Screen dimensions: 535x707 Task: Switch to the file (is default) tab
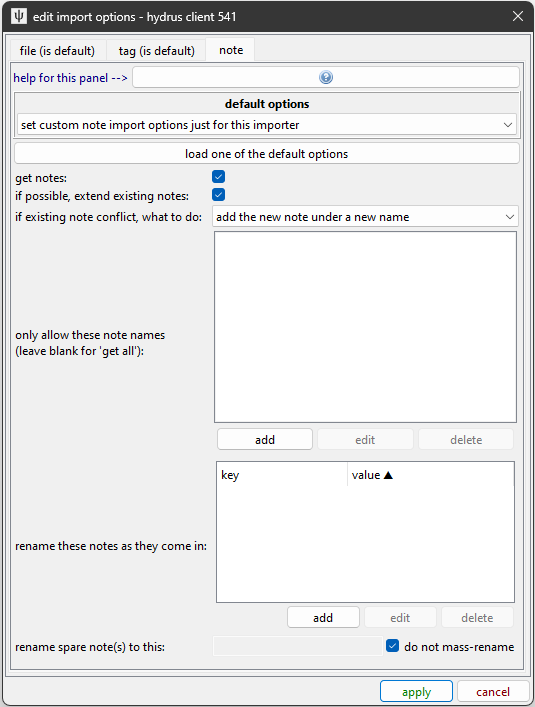pyautogui.click(x=57, y=50)
